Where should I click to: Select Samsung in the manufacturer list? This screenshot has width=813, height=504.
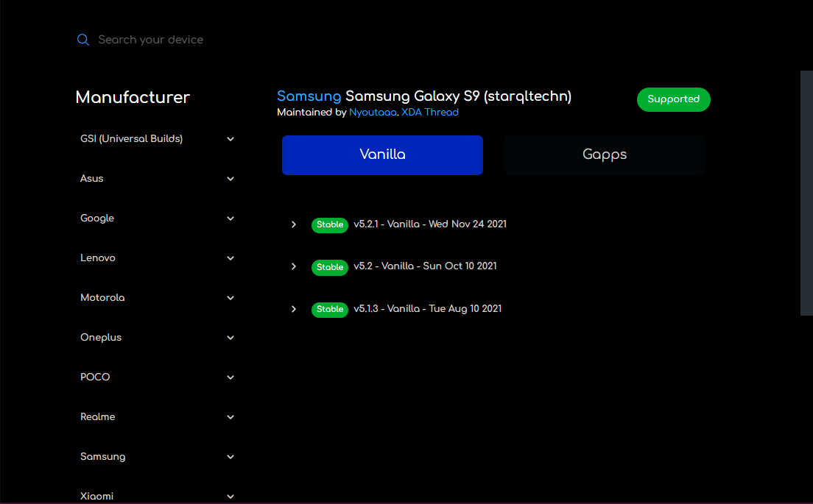pos(102,456)
